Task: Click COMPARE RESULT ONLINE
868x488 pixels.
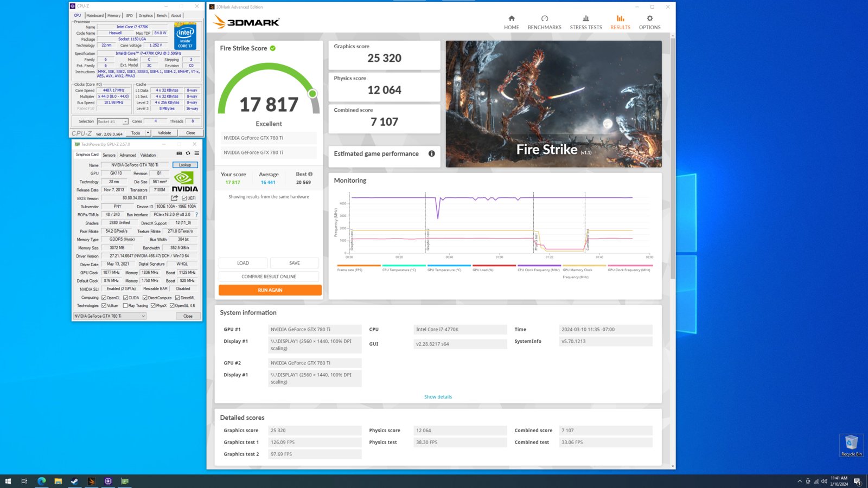Action: tap(269, 277)
